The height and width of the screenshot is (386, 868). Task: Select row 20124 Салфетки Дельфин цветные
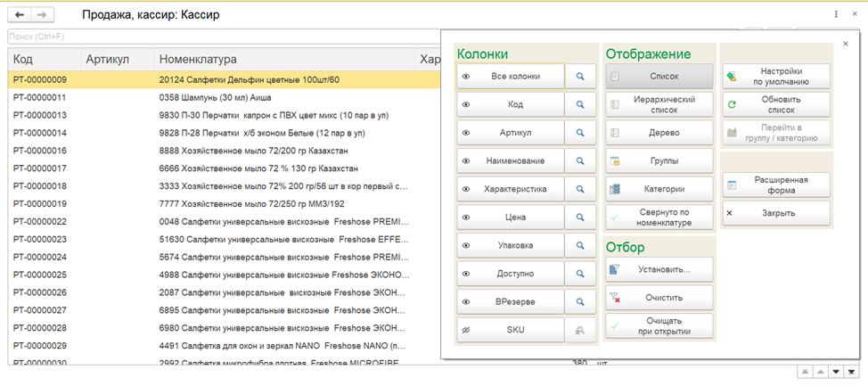pos(225,79)
